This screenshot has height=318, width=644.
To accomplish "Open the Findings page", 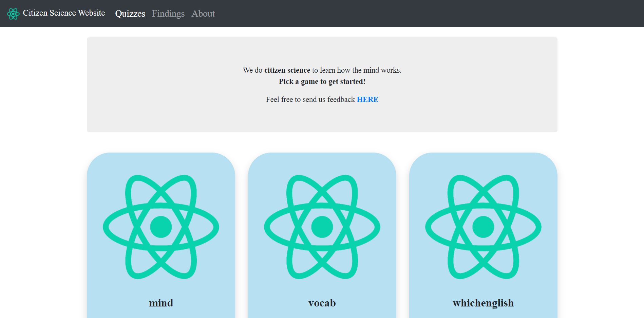I will 168,14.
